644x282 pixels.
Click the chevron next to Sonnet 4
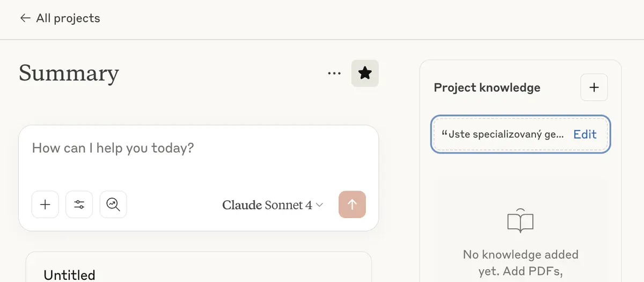click(x=320, y=205)
